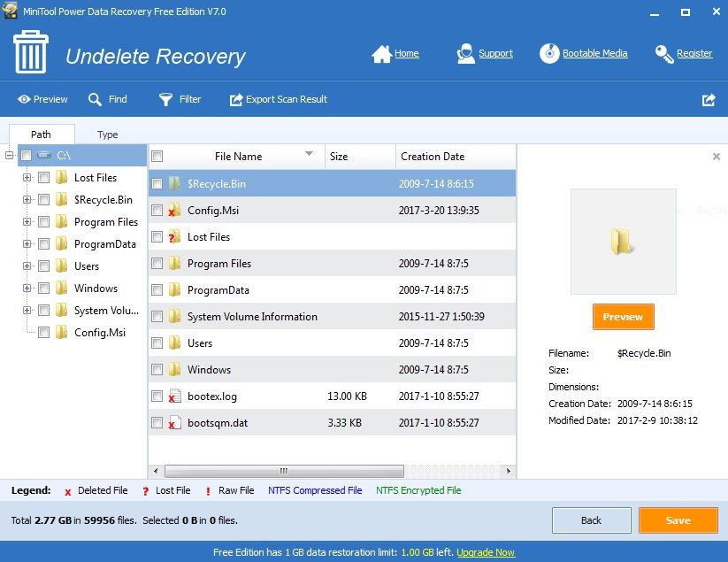Click the Config.Msi folder icon in tree
The image size is (728, 562).
click(x=62, y=333)
